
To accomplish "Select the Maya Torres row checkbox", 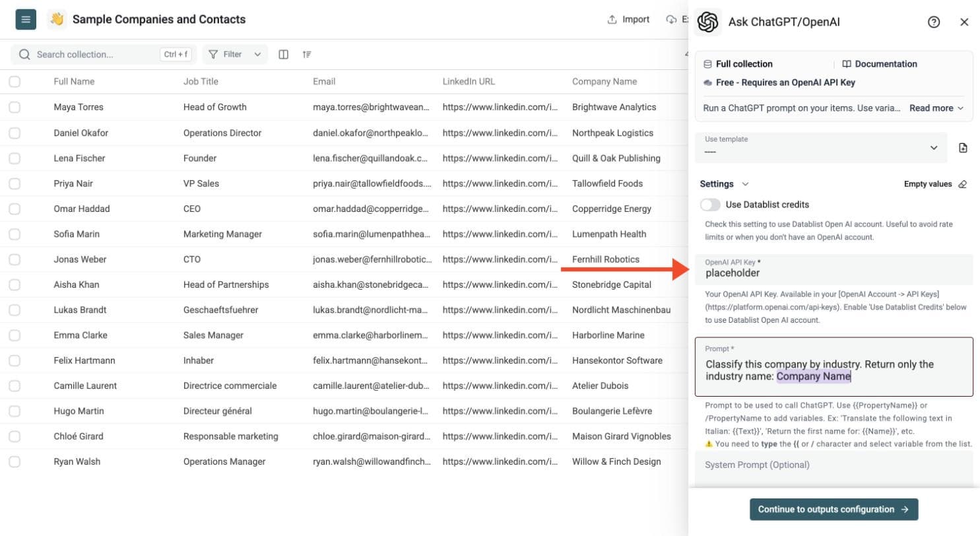I will [15, 107].
